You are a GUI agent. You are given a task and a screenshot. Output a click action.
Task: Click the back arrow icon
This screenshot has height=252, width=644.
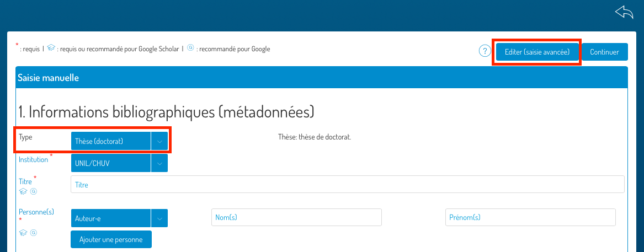pos(624,13)
